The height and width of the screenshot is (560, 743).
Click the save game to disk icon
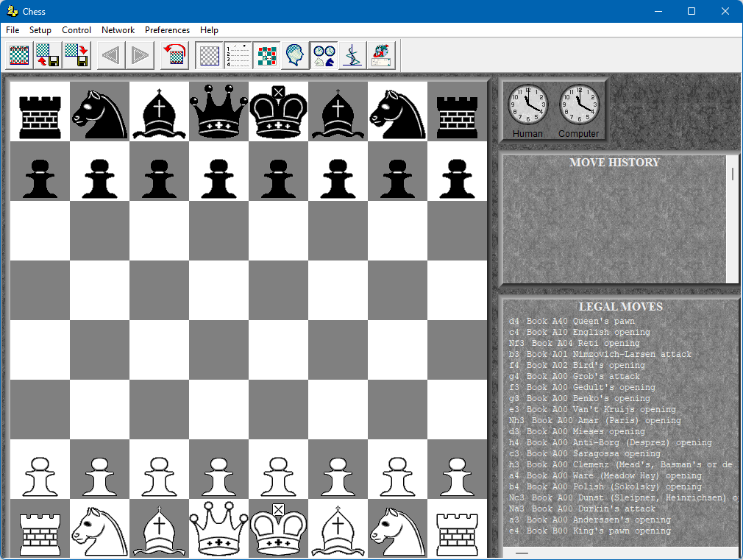[77, 55]
